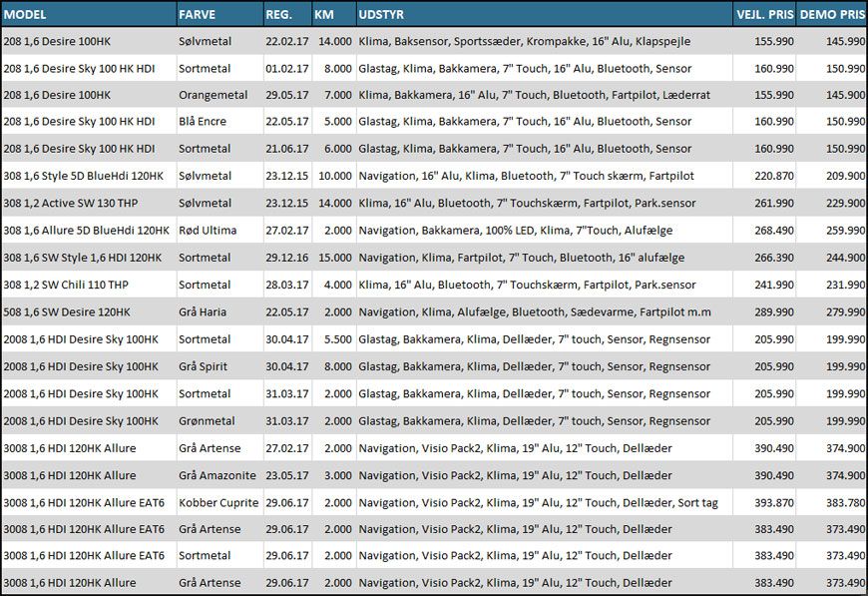This screenshot has width=868, height=596.
Task: Click the 383.780 demo price cell
Action: [x=844, y=502]
